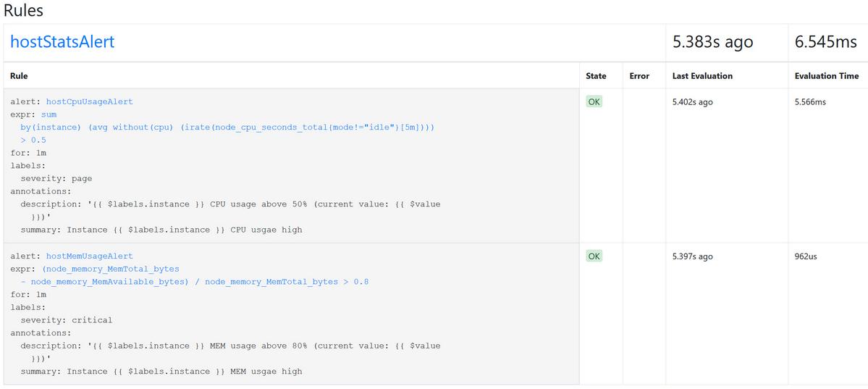Click the 'Evaluation Time' column header
Image resolution: width=868 pixels, height=389 pixels.
tap(827, 76)
